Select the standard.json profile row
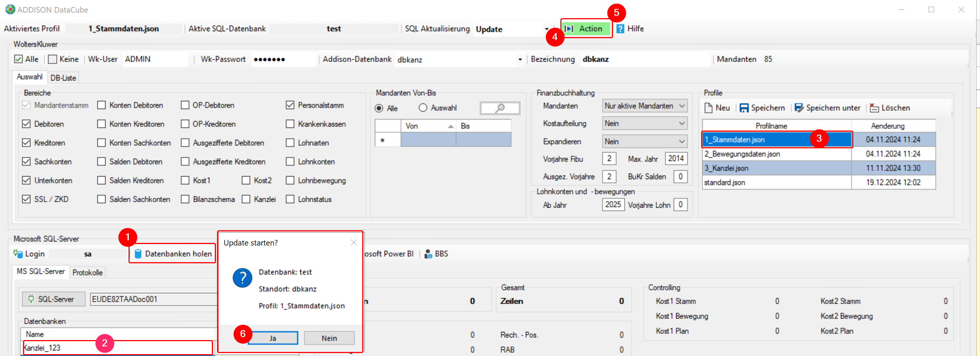Screen dimensions: 980x356 click(819, 182)
